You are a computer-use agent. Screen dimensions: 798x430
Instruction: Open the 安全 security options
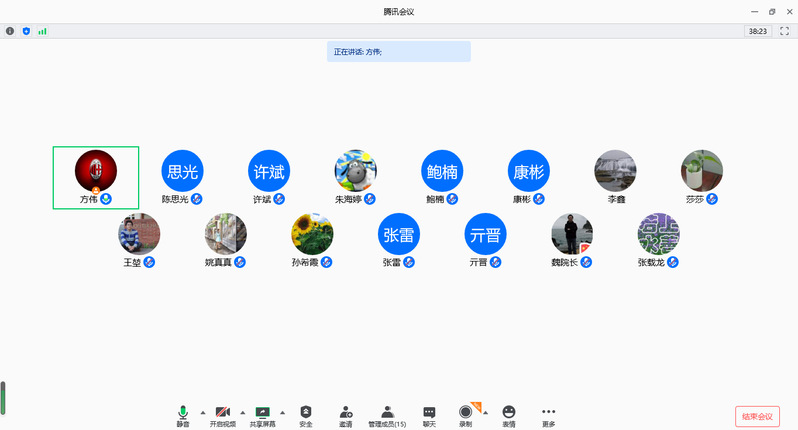[x=306, y=414]
